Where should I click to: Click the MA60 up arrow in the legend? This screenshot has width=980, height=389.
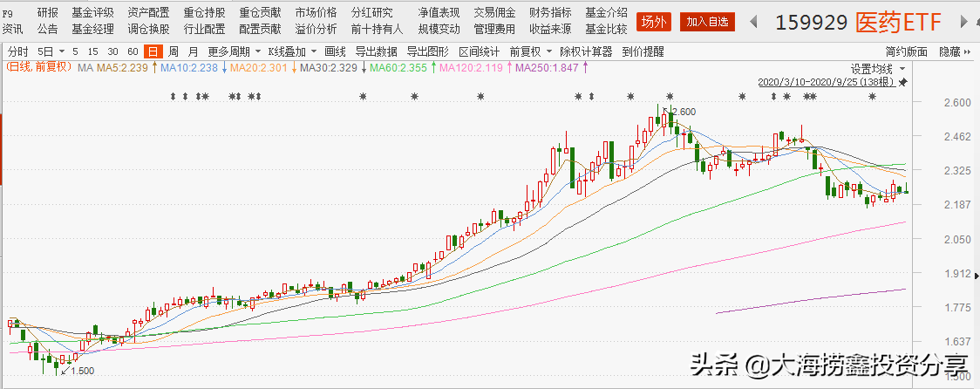pos(433,67)
